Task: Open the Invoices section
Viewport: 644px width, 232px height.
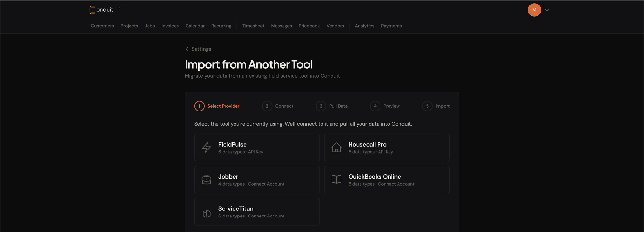Action: [170, 26]
